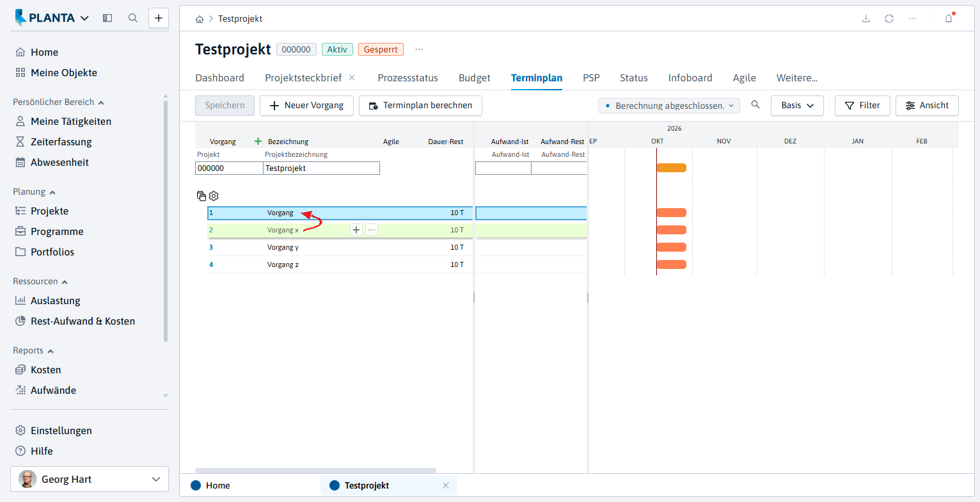This screenshot has height=502, width=980.
Task: Click the download icon in the top bar
Action: click(x=866, y=19)
